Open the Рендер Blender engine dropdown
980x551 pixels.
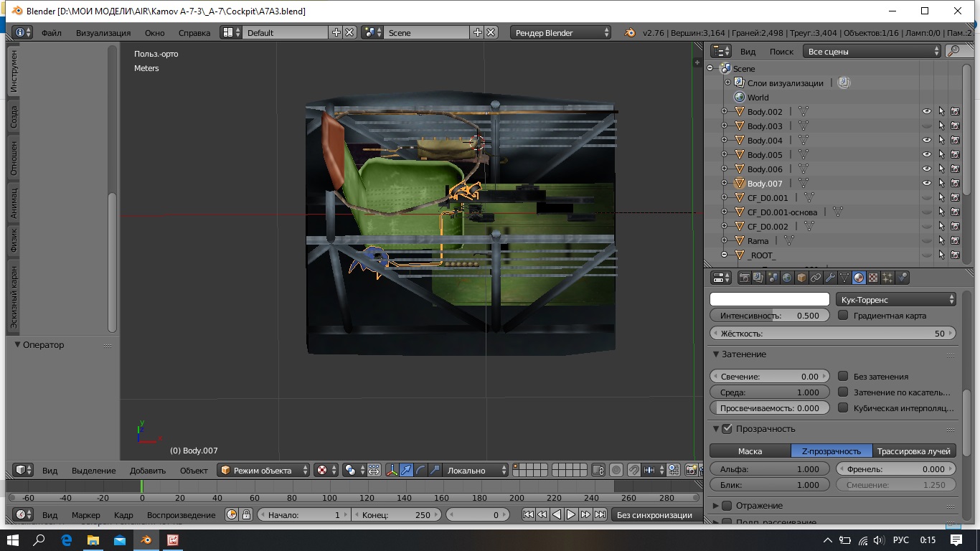561,32
